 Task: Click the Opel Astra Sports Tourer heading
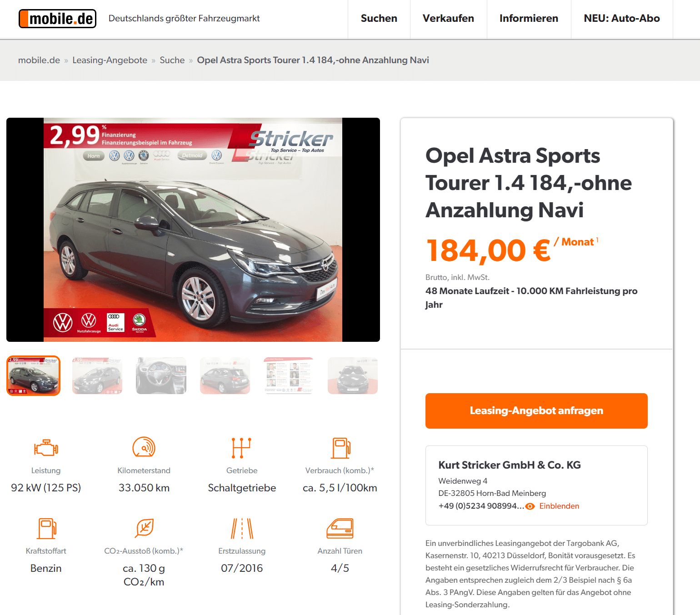pos(529,183)
